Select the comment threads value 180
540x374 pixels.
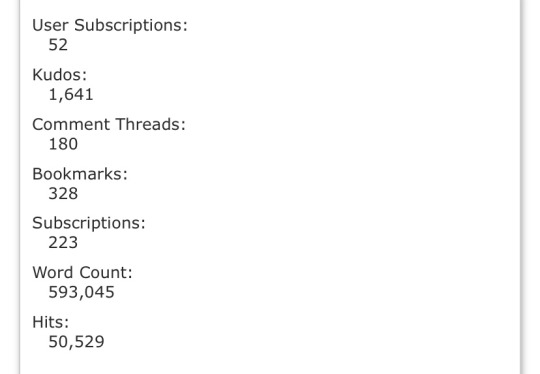[x=63, y=144]
